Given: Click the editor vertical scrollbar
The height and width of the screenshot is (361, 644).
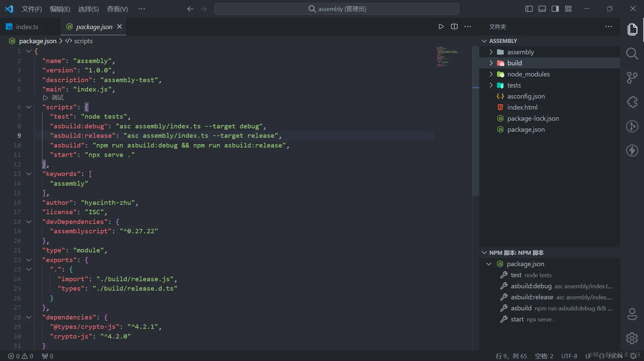Looking at the screenshot, I should click(x=476, y=121).
